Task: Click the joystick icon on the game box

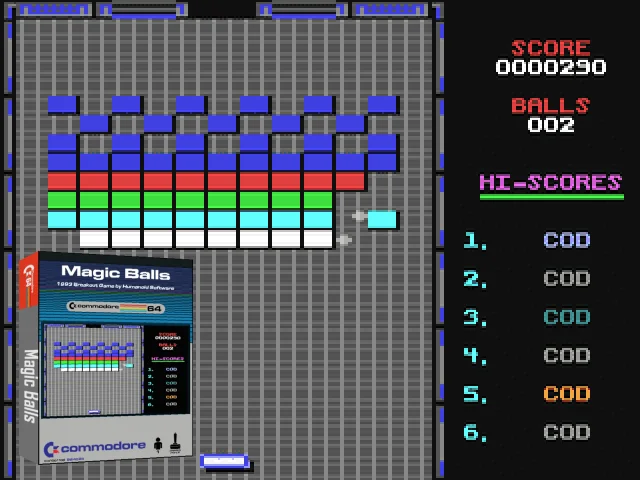Action: (175, 443)
